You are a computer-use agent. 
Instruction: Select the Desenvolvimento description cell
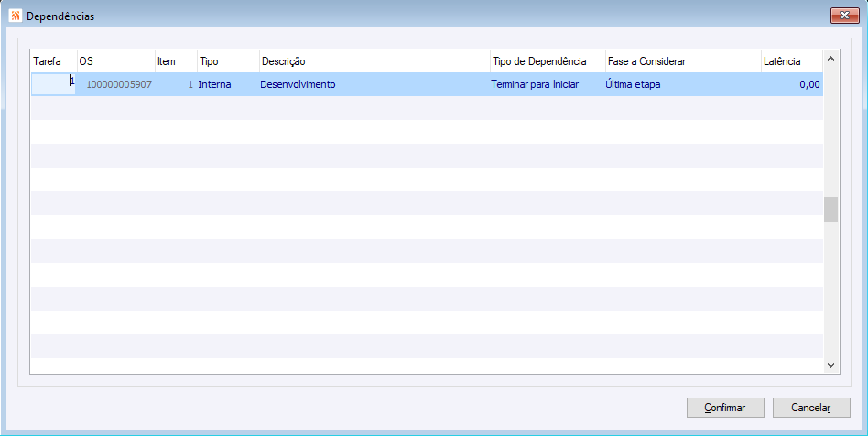tap(374, 85)
